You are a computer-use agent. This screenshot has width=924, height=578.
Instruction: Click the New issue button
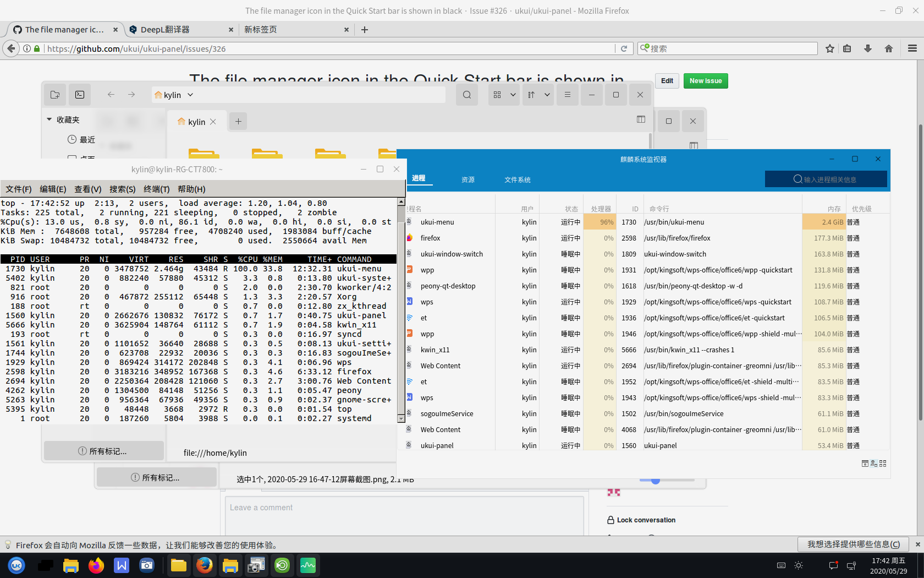pyautogui.click(x=705, y=81)
